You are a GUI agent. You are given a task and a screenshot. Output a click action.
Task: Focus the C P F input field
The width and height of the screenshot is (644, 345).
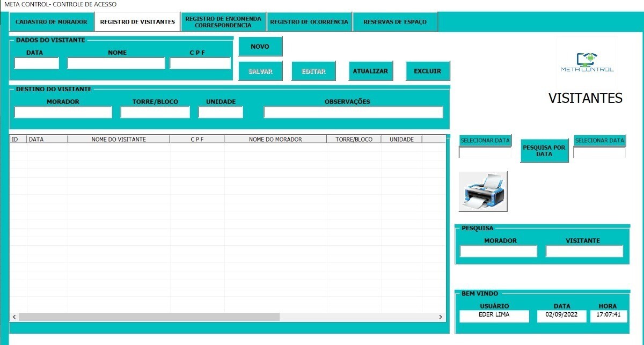200,63
